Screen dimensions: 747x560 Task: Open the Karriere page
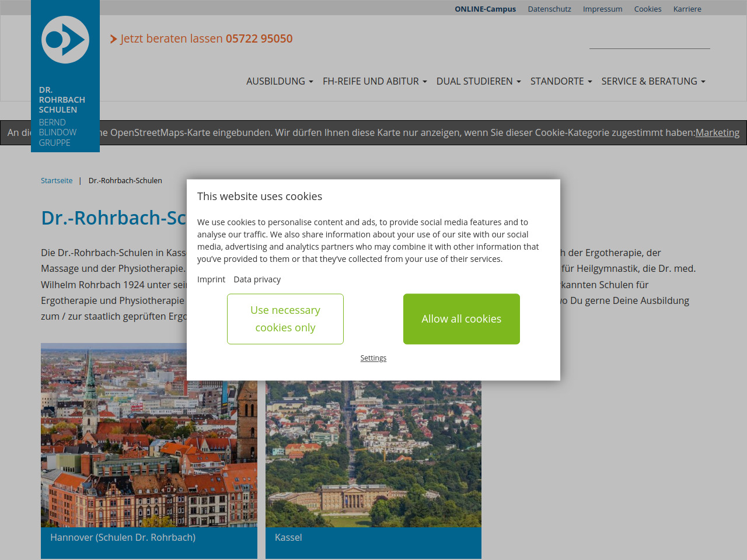[x=687, y=9]
